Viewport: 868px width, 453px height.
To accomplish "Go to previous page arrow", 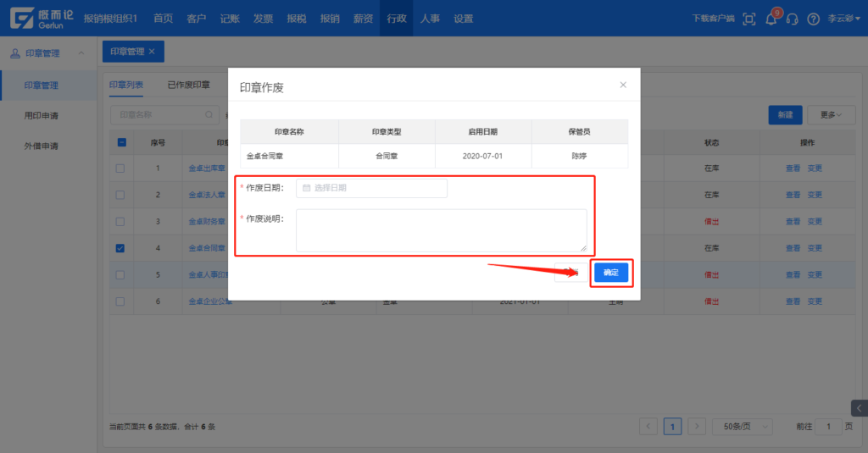I will [648, 426].
